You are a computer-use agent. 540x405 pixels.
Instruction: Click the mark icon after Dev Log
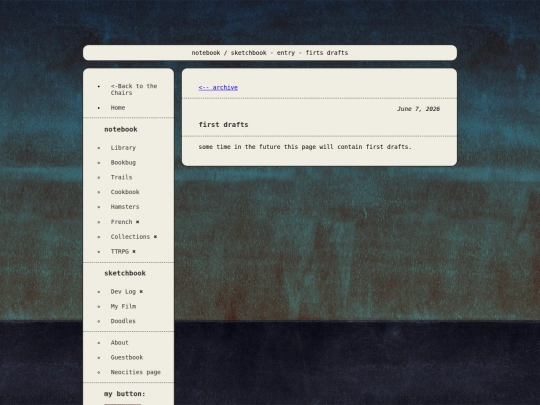click(x=141, y=292)
